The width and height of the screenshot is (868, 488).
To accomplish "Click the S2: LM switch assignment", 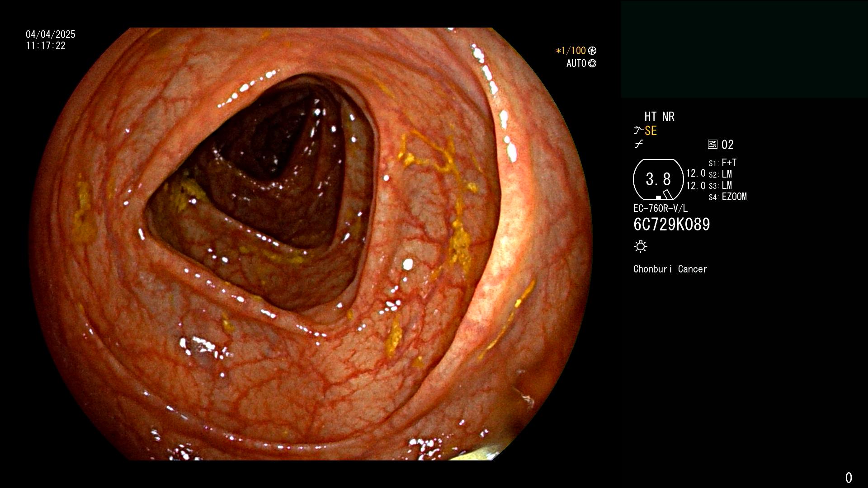I will point(721,174).
